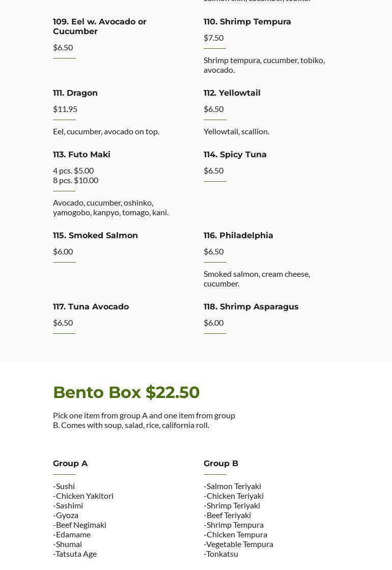Click the 109. Eel w. Avocado or Cucumber title
Screen dimensions: 392x570
tap(100, 26)
